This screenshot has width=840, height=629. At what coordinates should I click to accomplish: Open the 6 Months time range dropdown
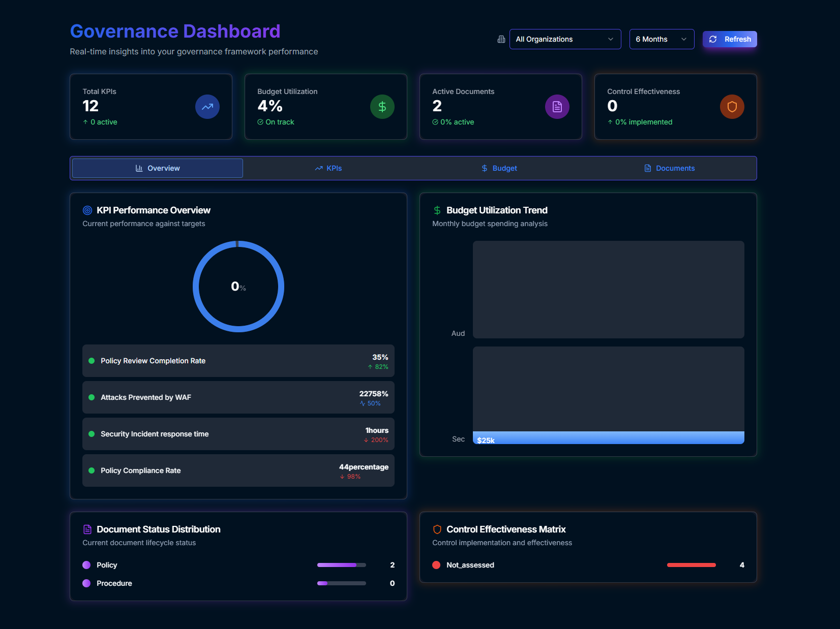662,39
